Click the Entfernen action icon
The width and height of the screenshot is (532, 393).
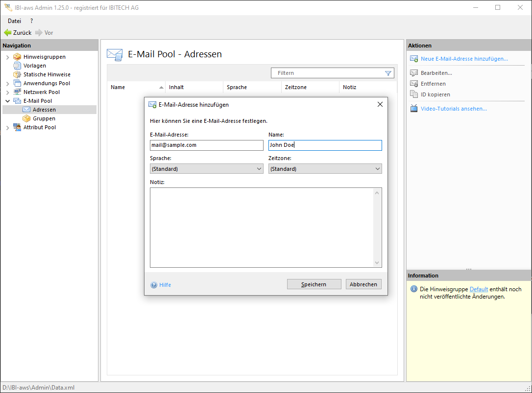tap(413, 84)
